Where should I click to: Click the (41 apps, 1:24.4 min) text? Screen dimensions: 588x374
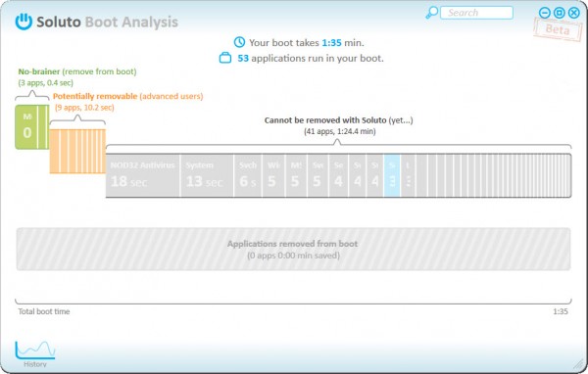tap(340, 131)
